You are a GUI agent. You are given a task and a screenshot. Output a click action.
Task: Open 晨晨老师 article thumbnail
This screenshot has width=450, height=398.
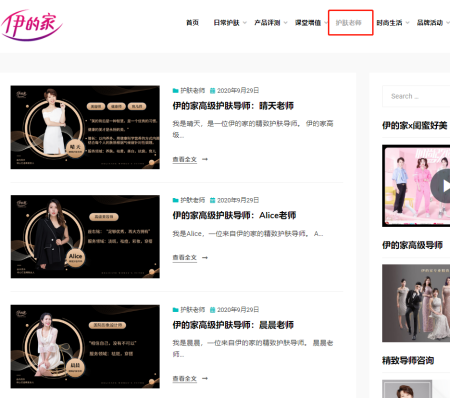(85, 346)
